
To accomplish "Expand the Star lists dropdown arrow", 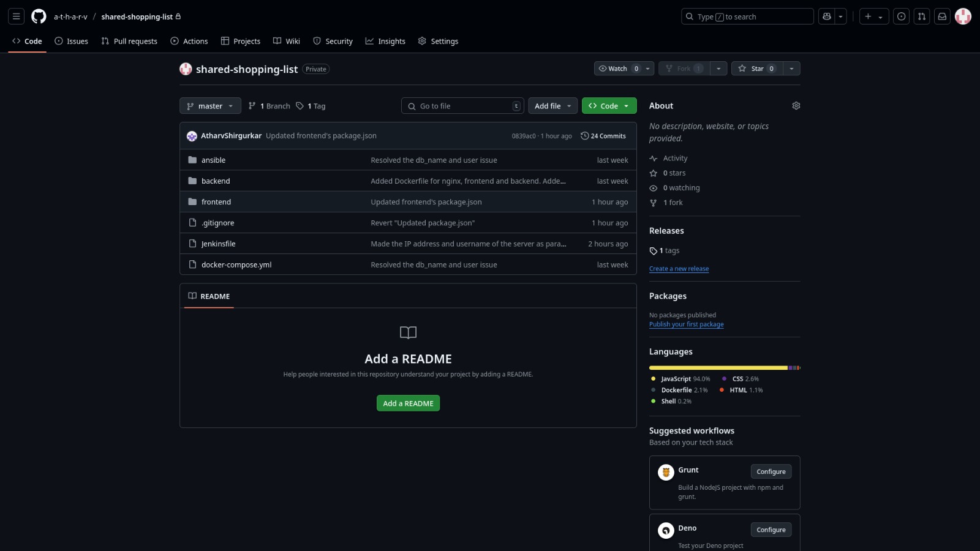I will pos(791,69).
